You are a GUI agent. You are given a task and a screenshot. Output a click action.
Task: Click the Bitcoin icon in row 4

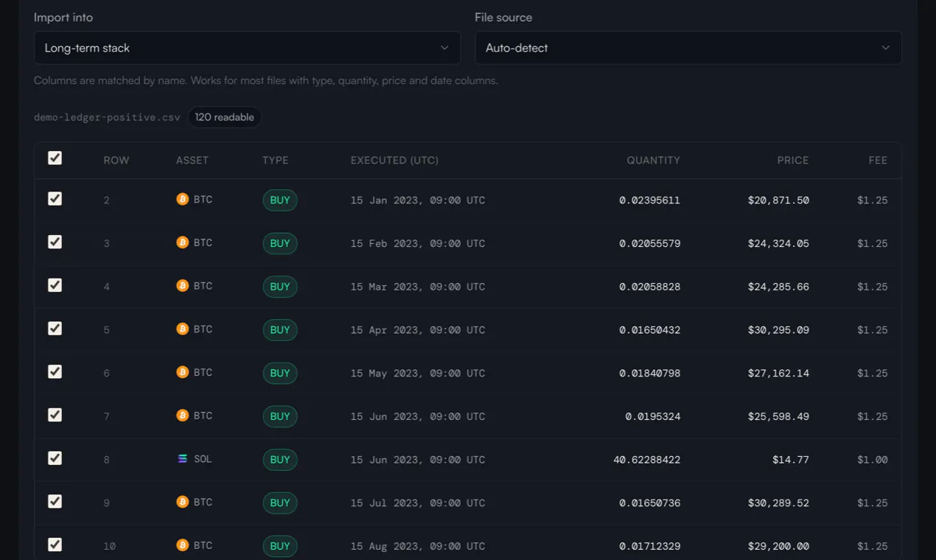coord(183,286)
